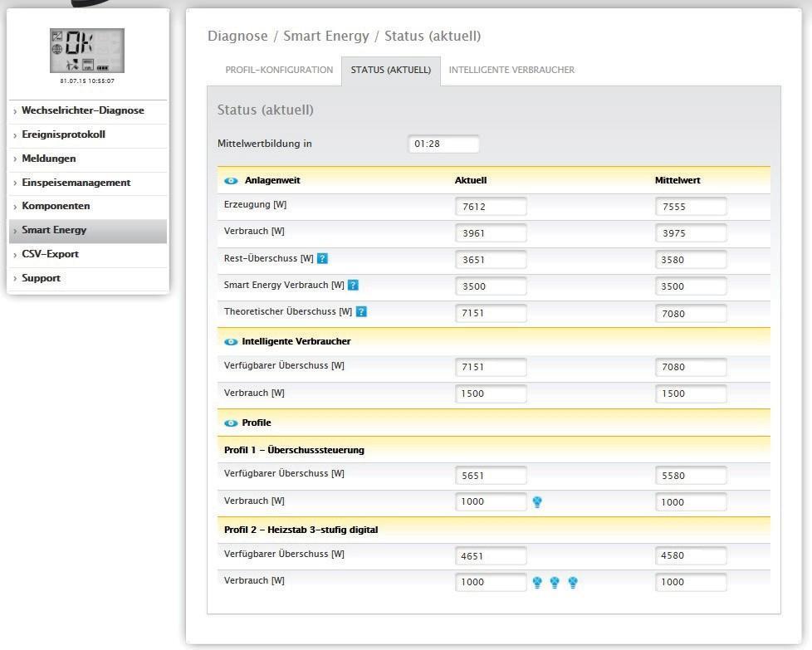
Task: Expand chevron beside Wechselrichter-Diagnose
Action: pyautogui.click(x=15, y=111)
